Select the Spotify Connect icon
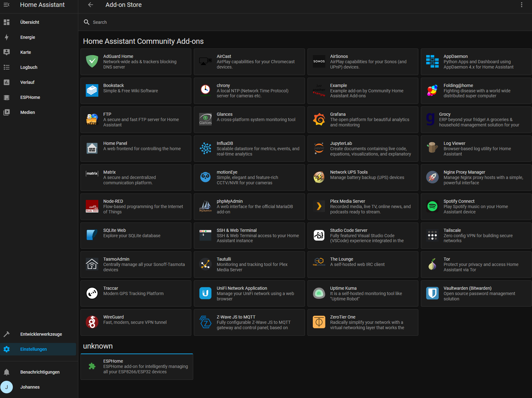This screenshot has width=532, height=398. (x=432, y=207)
